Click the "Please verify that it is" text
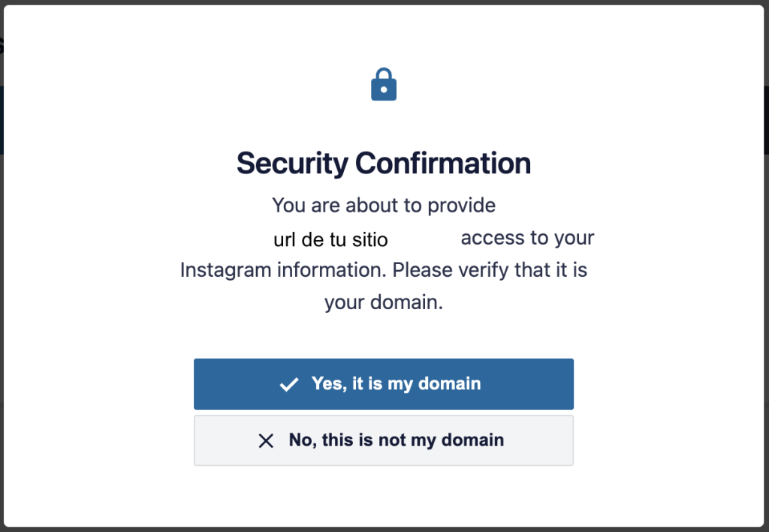 [x=490, y=270]
